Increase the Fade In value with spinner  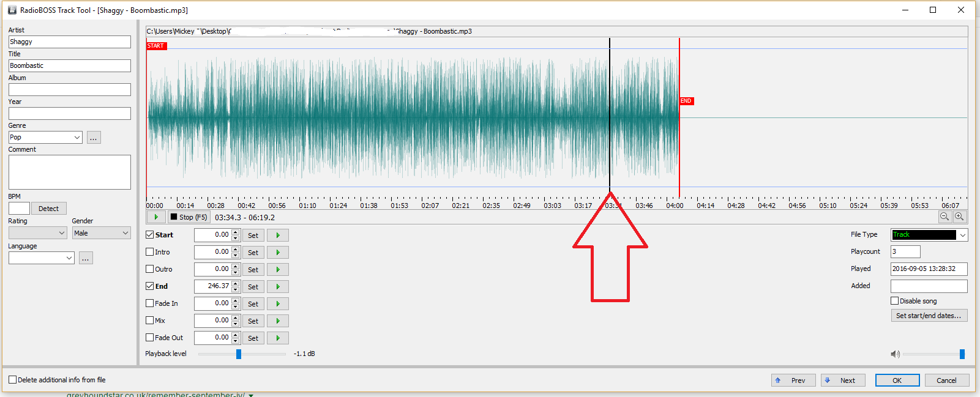(x=236, y=300)
